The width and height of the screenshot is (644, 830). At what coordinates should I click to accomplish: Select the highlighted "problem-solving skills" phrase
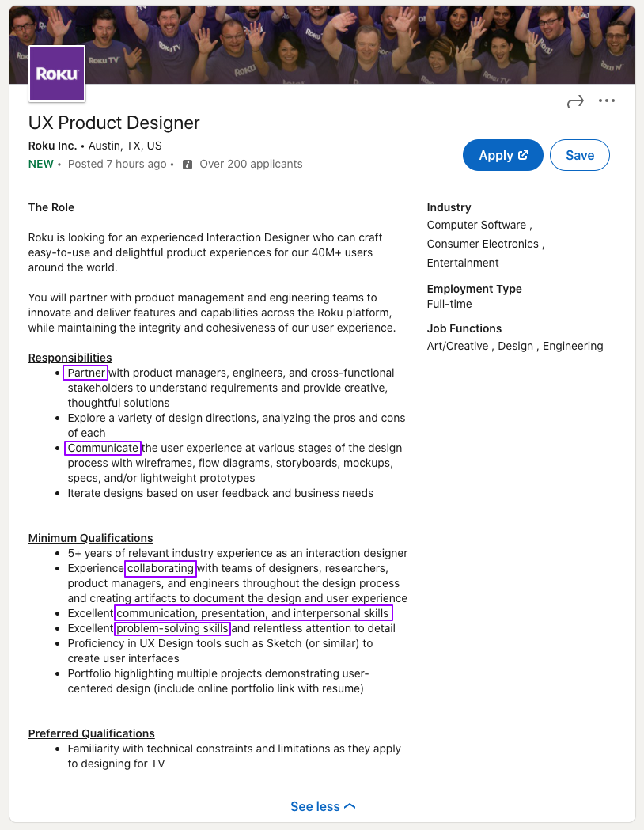(172, 628)
